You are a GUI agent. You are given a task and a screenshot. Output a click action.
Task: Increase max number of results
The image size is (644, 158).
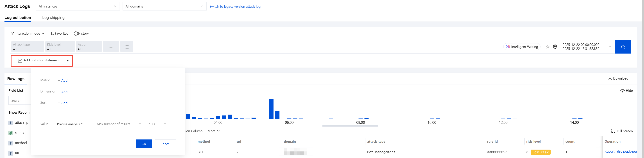pyautogui.click(x=165, y=124)
